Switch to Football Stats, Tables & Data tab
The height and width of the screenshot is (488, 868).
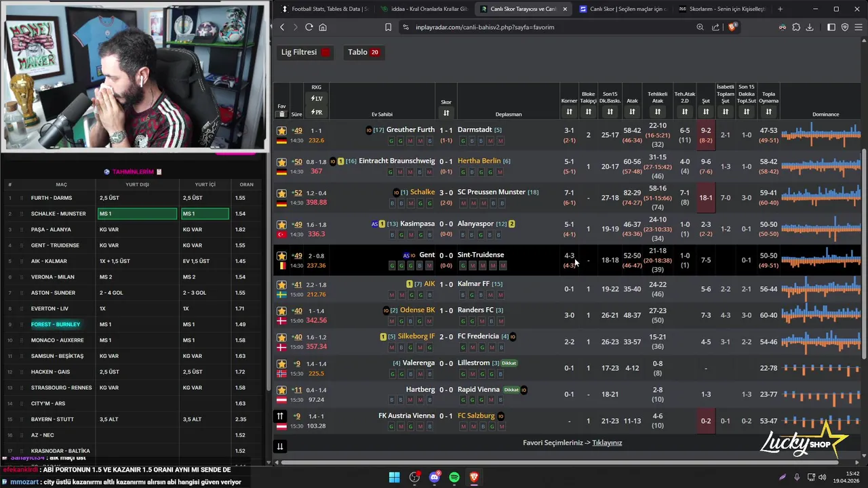tap(324, 9)
